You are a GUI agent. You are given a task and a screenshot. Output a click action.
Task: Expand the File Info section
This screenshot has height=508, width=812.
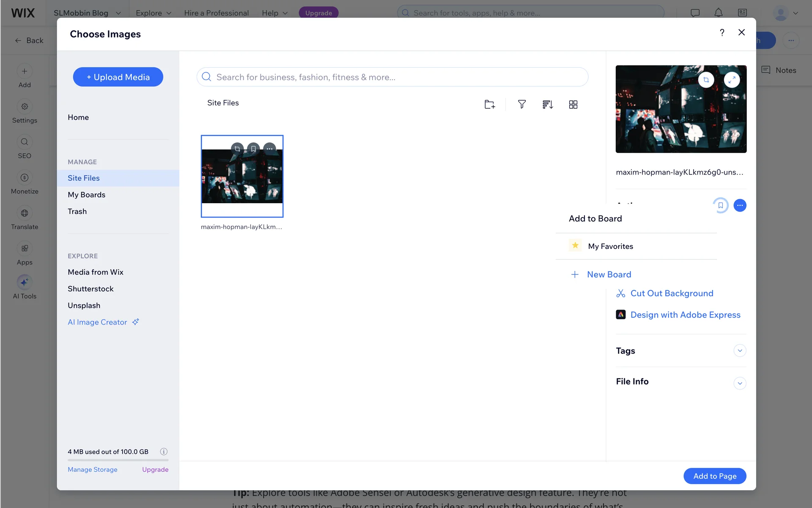[740, 383]
